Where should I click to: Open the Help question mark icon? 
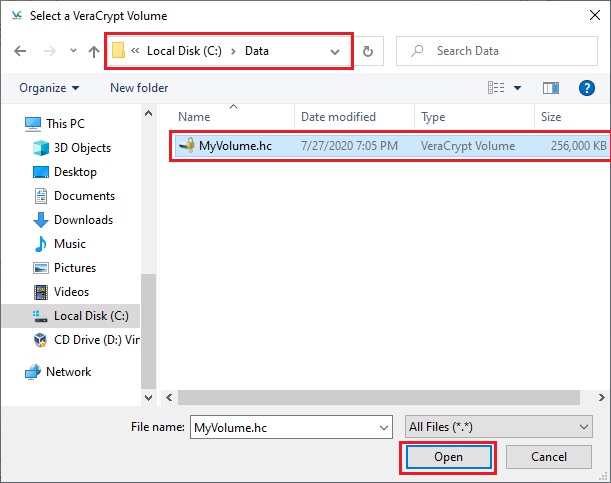pos(587,88)
